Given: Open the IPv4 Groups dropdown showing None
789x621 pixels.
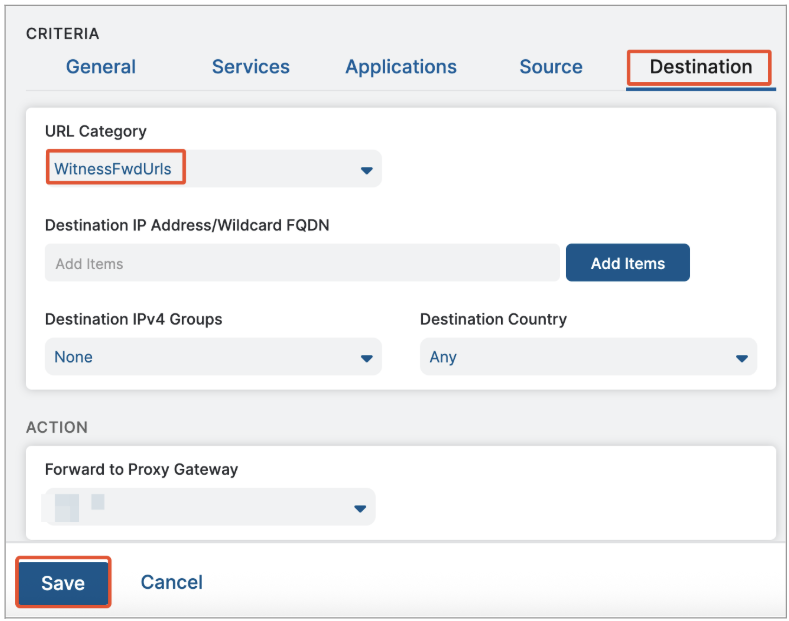Looking at the screenshot, I should pyautogui.click(x=200, y=357).
